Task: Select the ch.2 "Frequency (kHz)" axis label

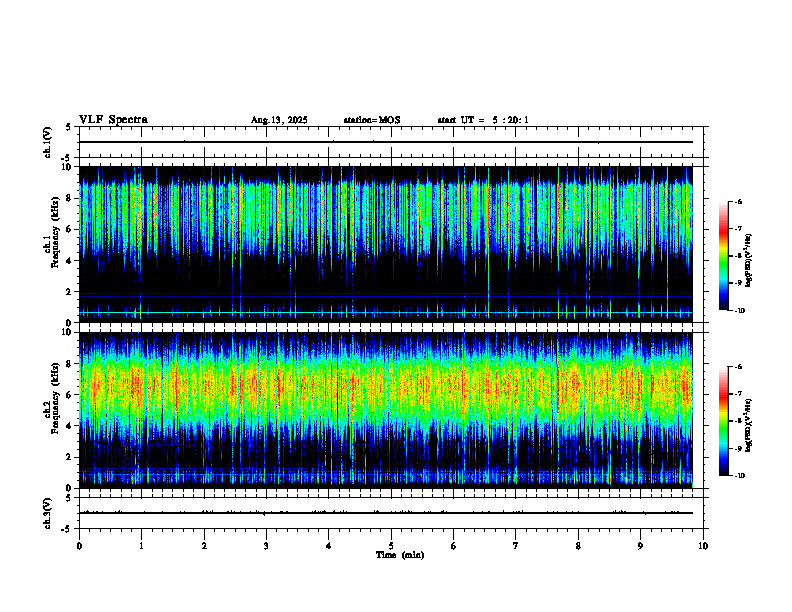Action: click(55, 397)
